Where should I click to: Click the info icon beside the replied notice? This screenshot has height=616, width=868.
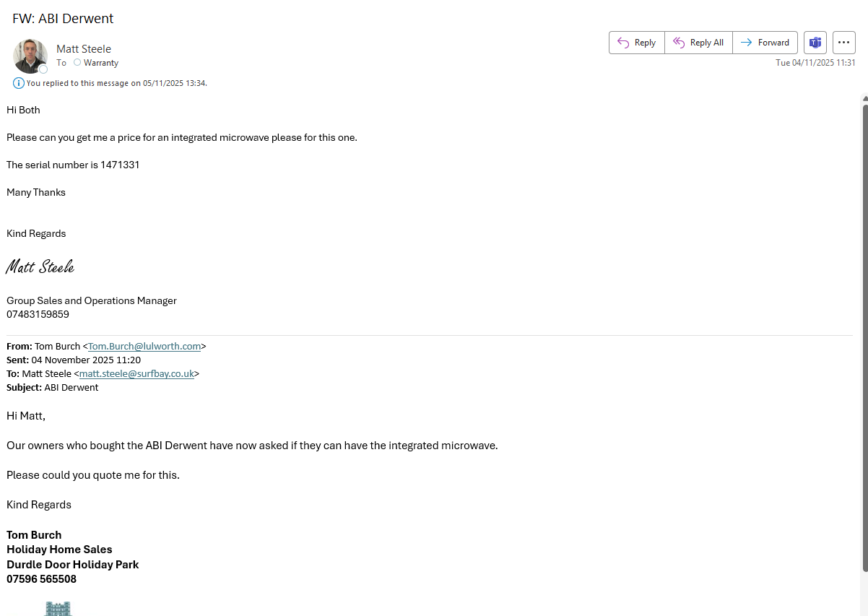pos(18,83)
